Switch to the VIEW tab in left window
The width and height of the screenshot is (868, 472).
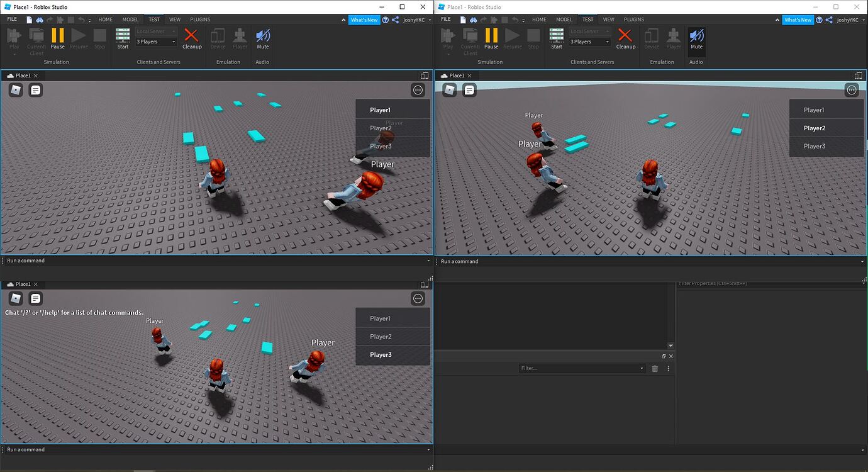click(175, 20)
